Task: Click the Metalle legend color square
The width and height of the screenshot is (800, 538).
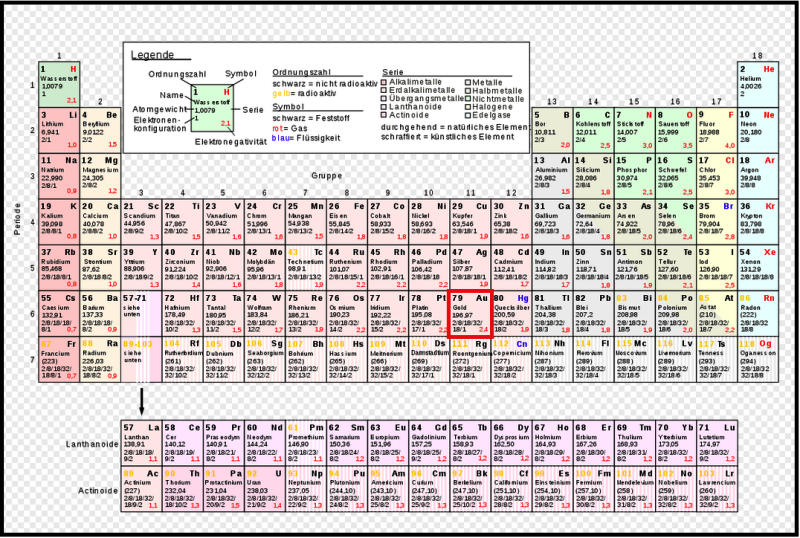Action: coord(467,82)
